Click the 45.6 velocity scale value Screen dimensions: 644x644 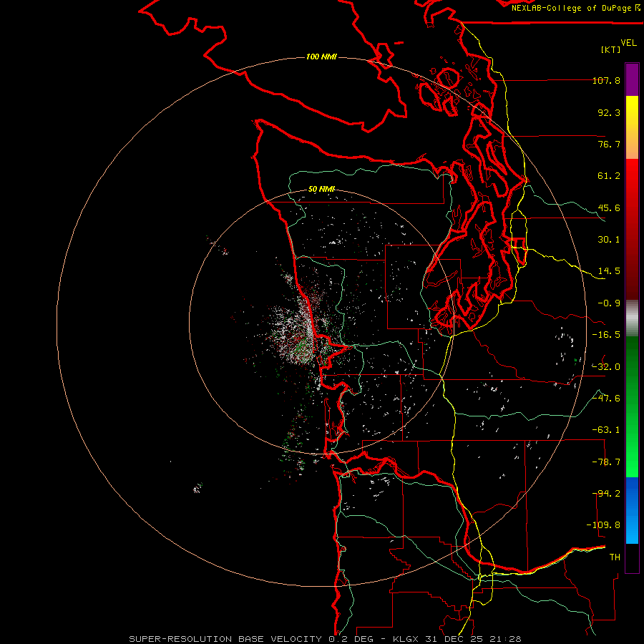609,208
